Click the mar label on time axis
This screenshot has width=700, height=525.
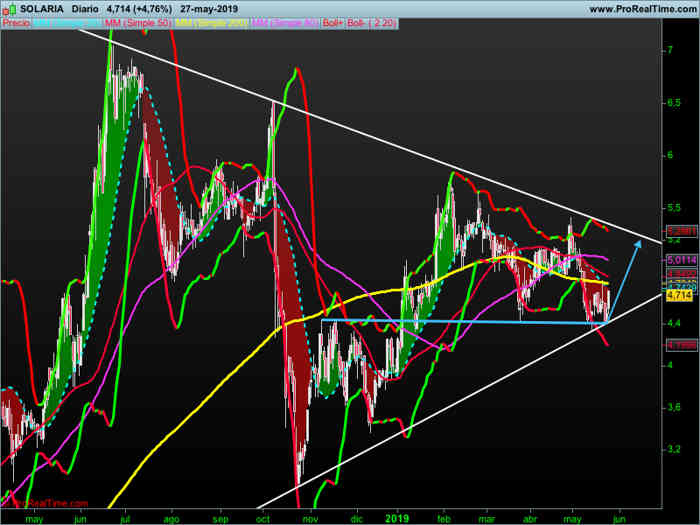click(x=487, y=519)
